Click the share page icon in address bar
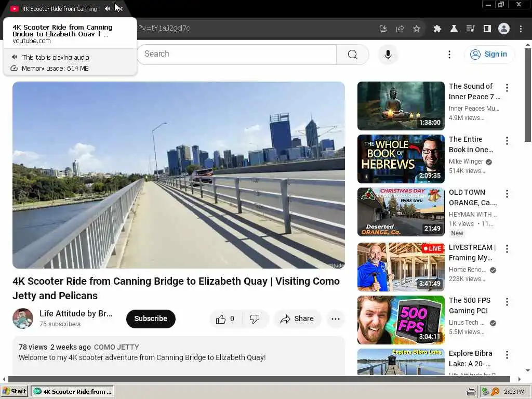The image size is (532, 399). tap(400, 29)
